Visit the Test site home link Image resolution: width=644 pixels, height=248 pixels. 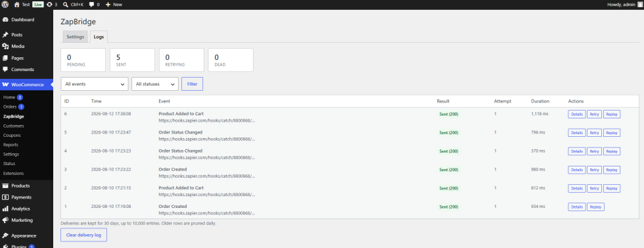coord(22,5)
